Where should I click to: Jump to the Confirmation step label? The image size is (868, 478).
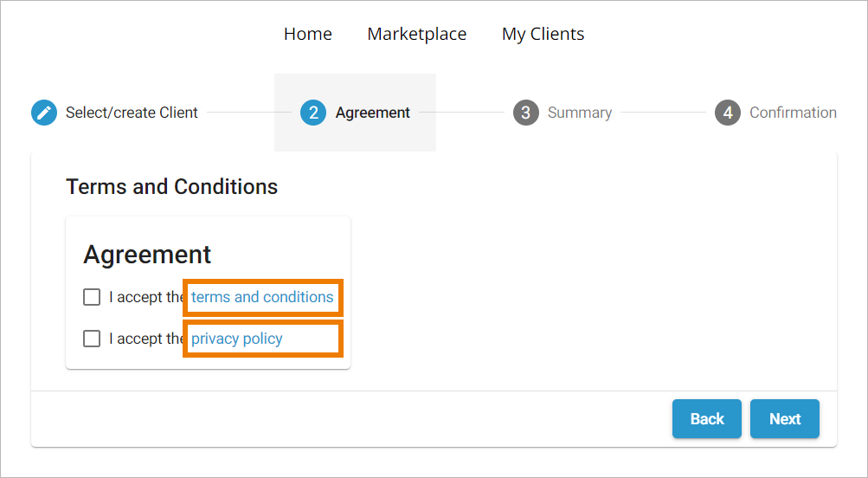pos(793,113)
